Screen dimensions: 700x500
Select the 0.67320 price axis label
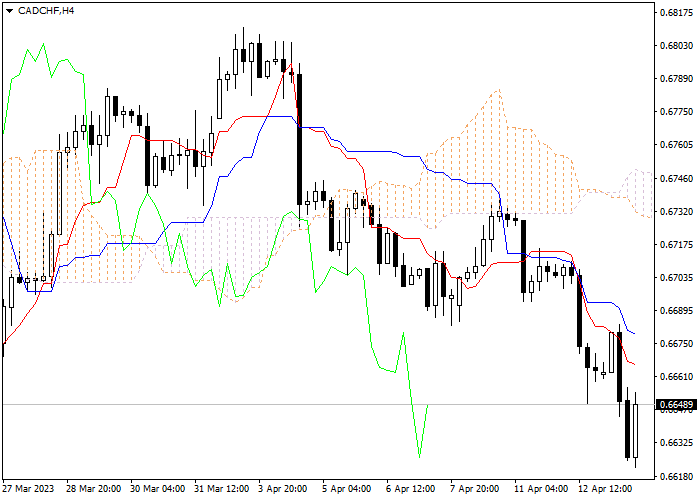(x=677, y=212)
